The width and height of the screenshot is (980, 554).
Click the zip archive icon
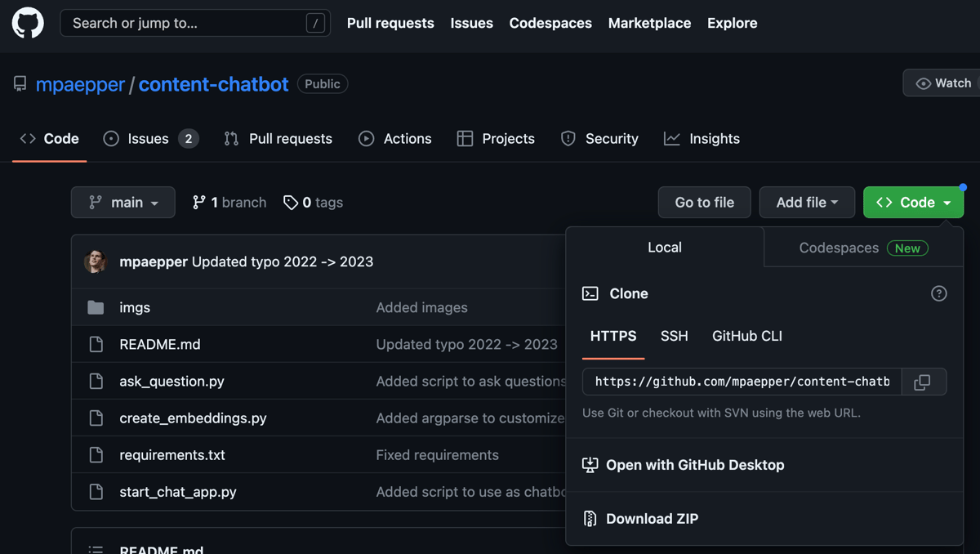[x=590, y=518]
